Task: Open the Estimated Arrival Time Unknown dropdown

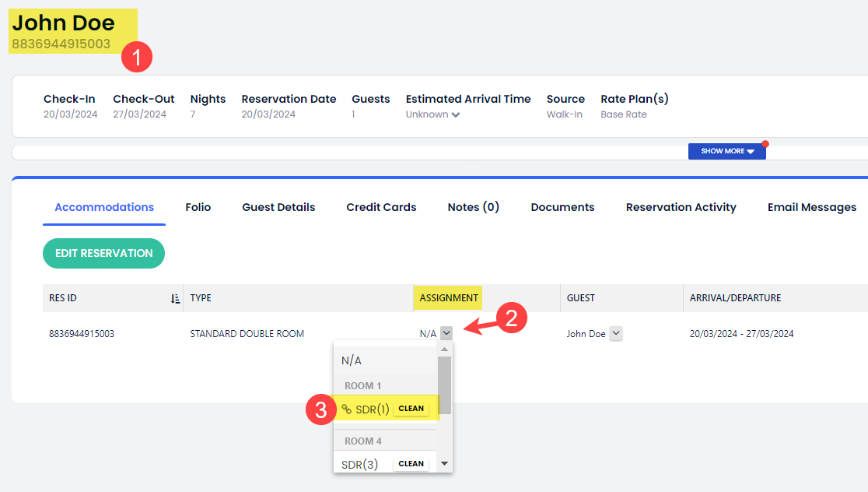Action: [x=456, y=115]
